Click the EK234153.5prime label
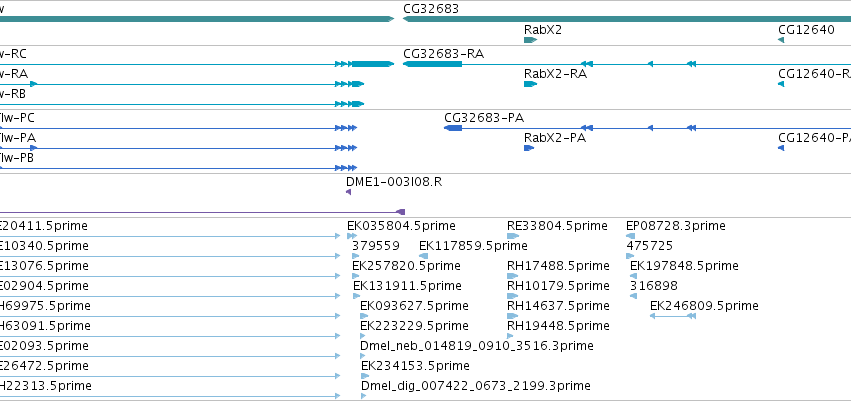 tap(415, 366)
